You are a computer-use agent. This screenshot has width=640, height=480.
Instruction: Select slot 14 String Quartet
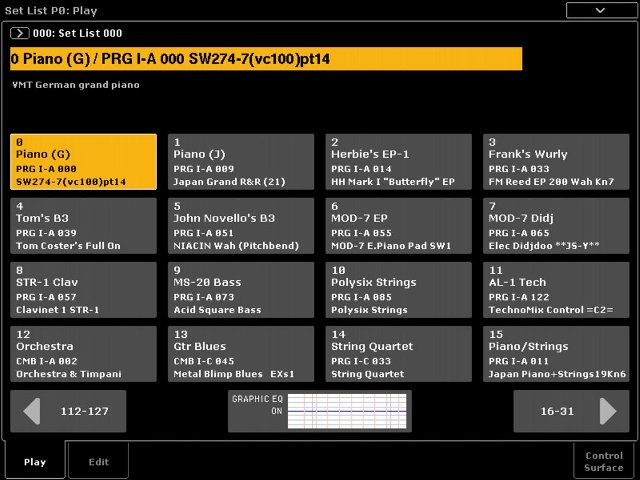pos(399,354)
